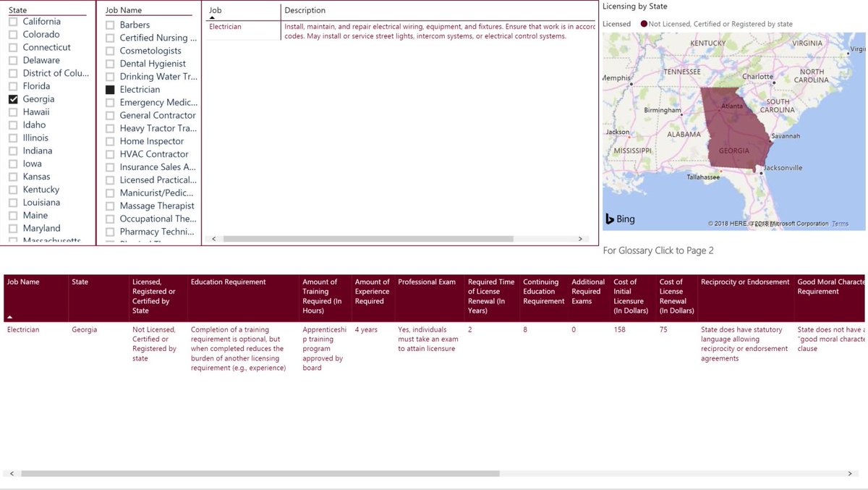Viewport: 868px width, 490px height.
Task: Click the Atlanta label on the map
Action: point(732,106)
